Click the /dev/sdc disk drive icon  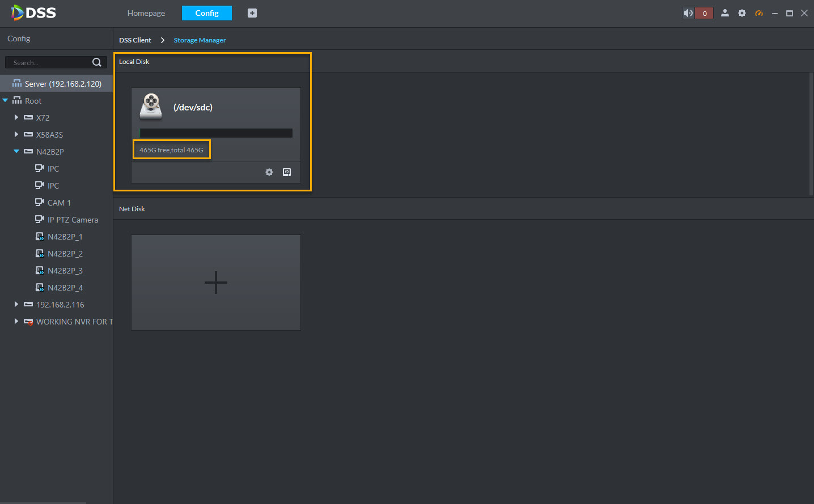[x=151, y=106]
